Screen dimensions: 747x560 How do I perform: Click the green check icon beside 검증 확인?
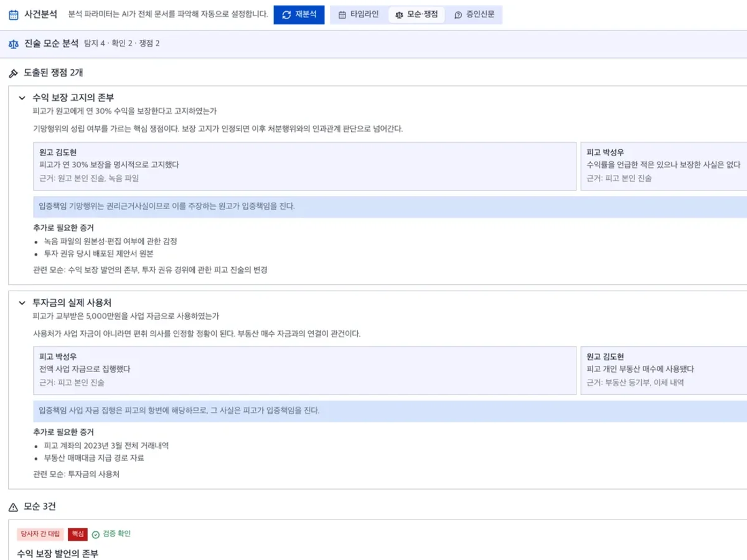(96, 534)
